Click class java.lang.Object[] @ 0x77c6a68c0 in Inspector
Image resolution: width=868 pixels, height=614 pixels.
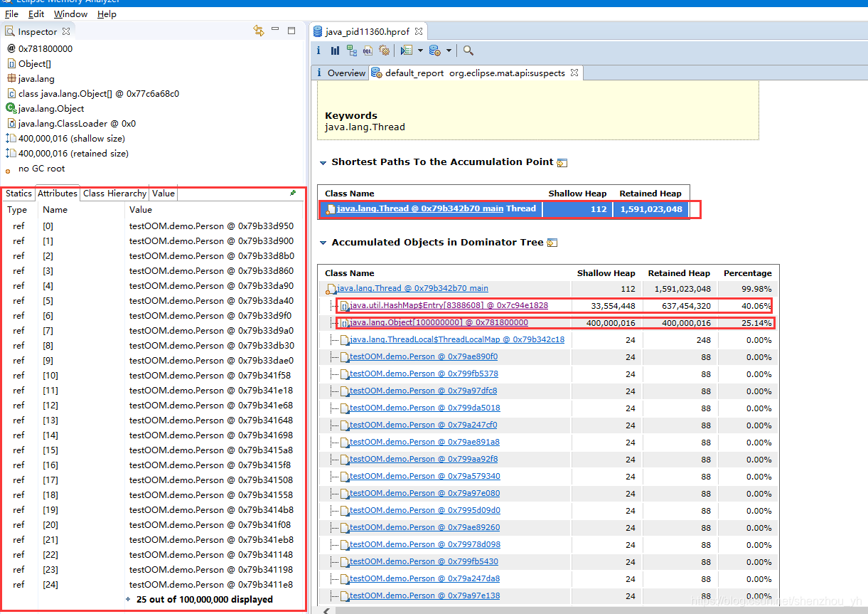[x=99, y=93]
